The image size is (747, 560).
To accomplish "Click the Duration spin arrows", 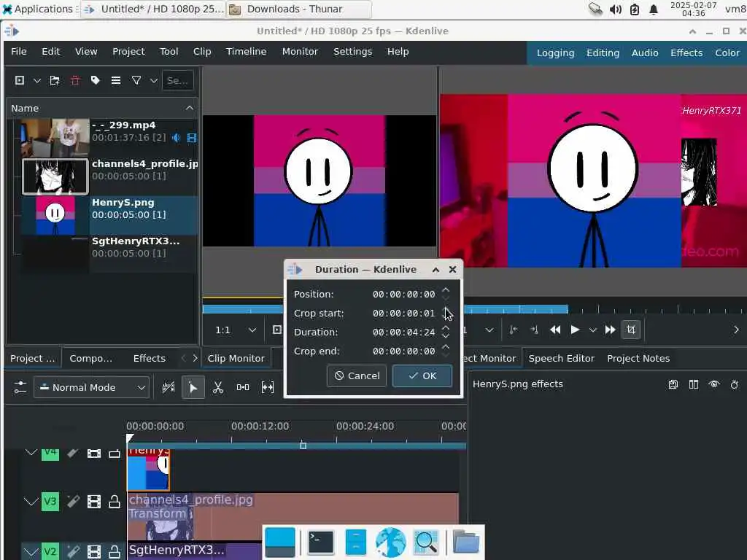I will (446, 332).
